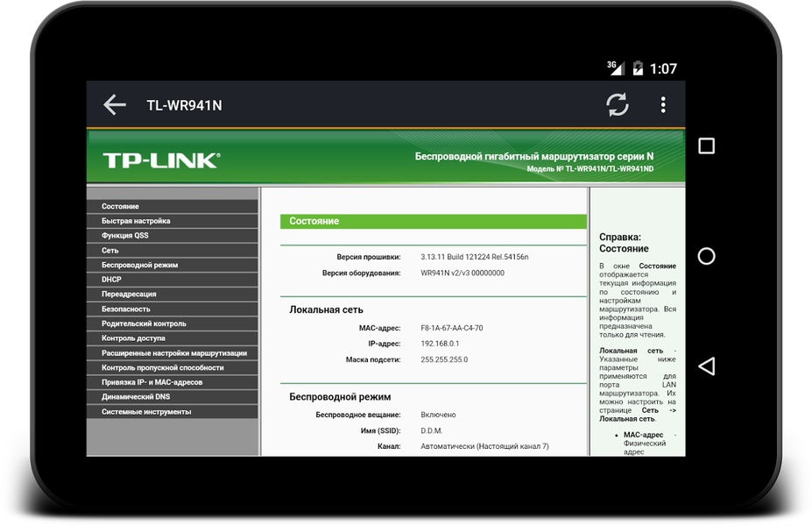Click the 1:07 clock in status bar
The height and width of the screenshot is (526, 812).
pos(663,68)
